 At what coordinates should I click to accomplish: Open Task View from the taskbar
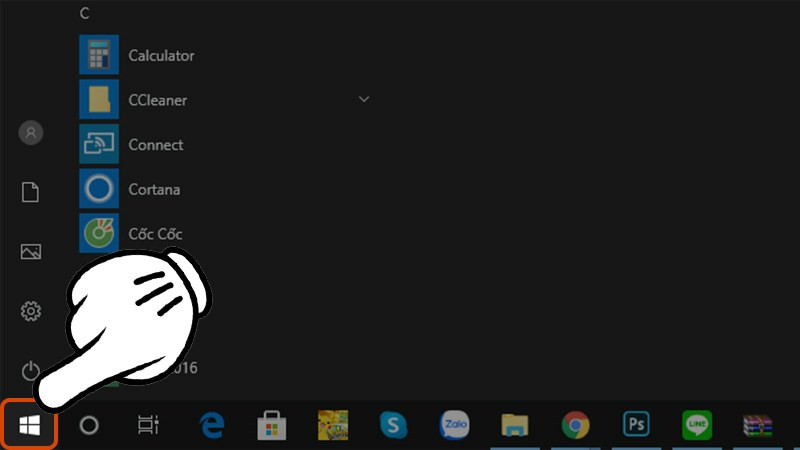coord(148,425)
